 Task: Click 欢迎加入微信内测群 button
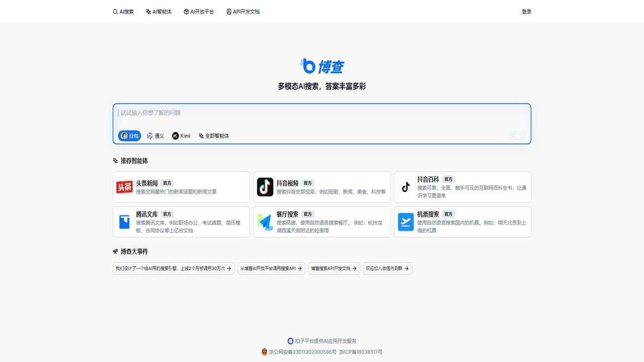[387, 268]
